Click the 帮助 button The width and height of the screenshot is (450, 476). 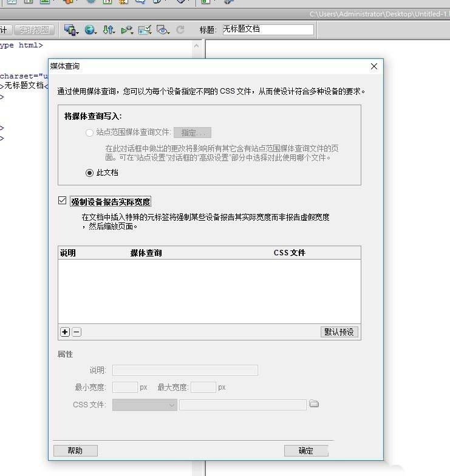(x=75, y=450)
